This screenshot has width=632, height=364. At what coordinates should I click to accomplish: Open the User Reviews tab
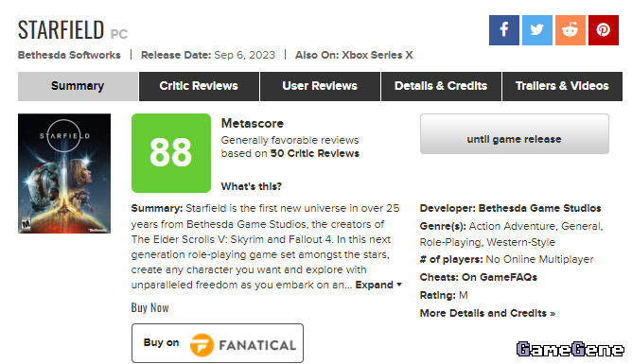320,86
